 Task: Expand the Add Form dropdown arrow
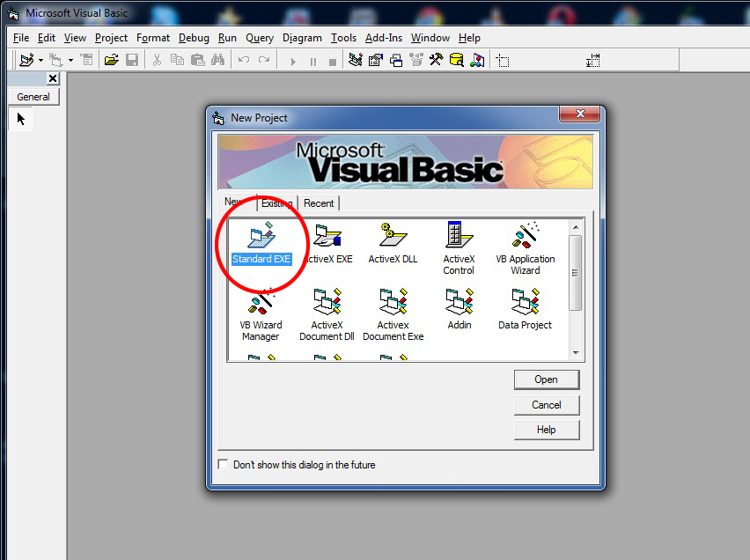coord(70,60)
